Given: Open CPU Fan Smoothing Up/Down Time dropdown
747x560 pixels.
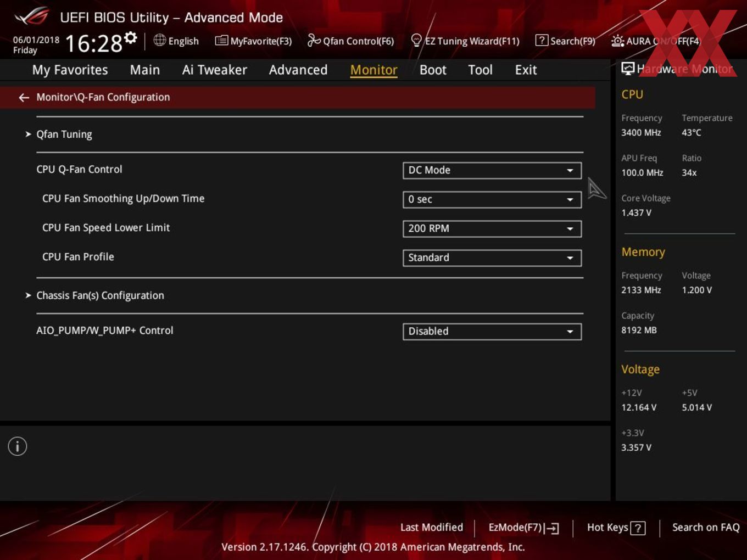Looking at the screenshot, I should coord(492,199).
